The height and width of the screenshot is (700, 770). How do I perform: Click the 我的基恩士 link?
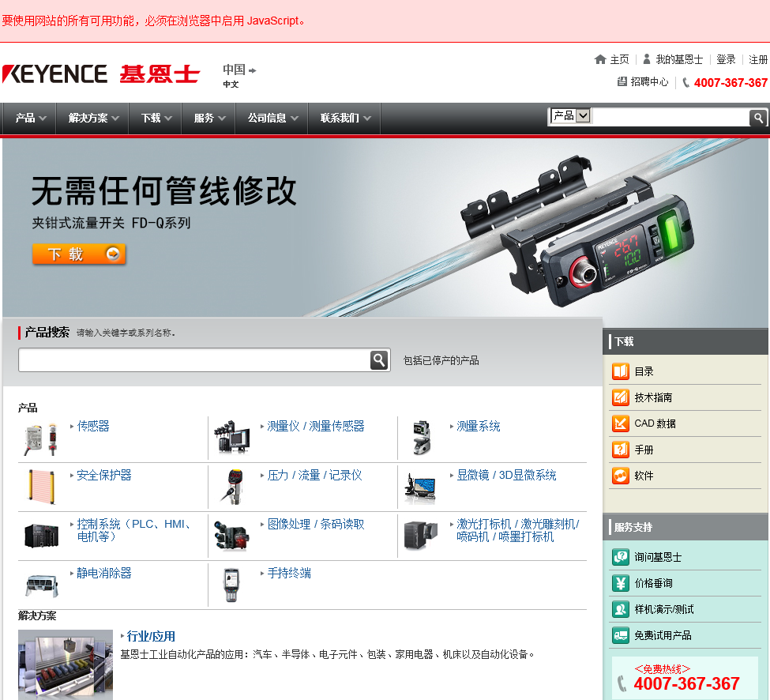pyautogui.click(x=679, y=59)
